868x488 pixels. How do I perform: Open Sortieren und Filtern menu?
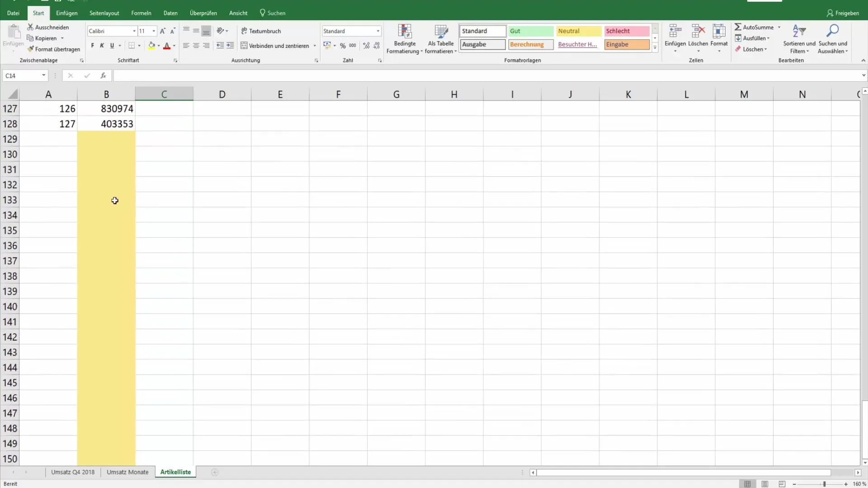click(799, 39)
